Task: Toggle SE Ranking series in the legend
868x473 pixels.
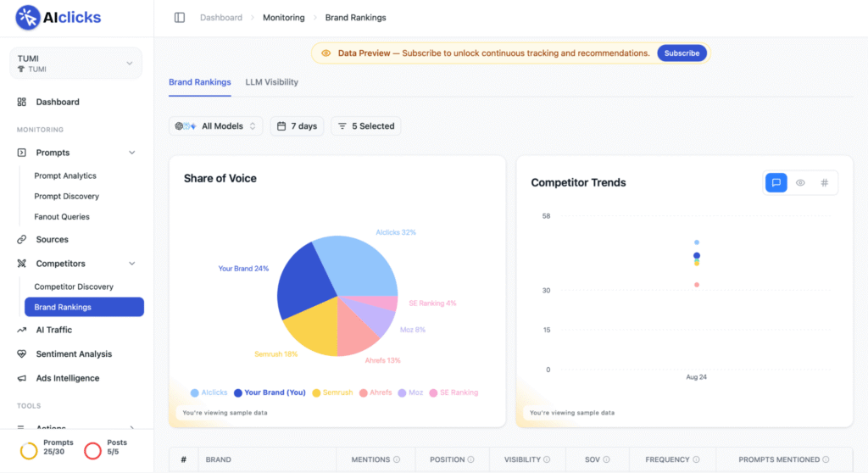Action: coord(453,392)
